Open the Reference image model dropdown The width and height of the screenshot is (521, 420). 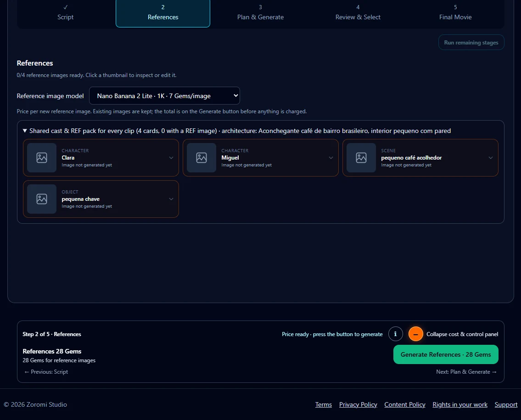tap(164, 96)
